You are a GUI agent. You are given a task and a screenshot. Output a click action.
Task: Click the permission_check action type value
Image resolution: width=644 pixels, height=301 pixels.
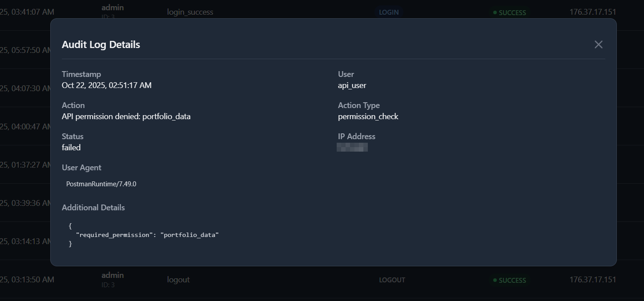coord(368,116)
